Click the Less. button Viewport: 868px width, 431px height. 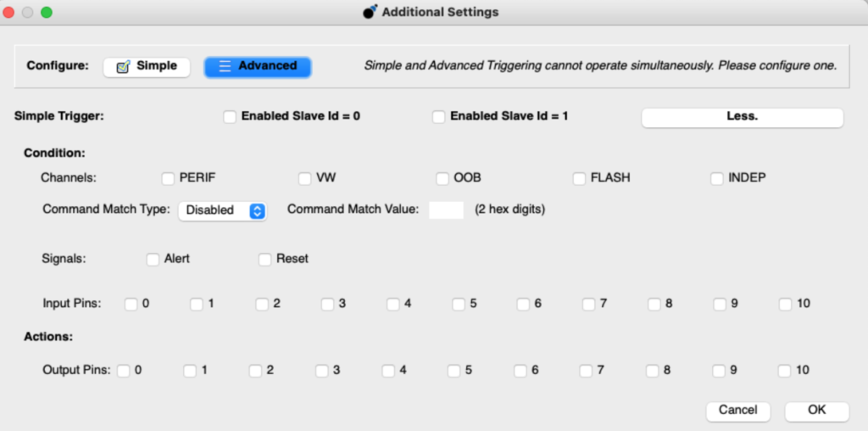click(742, 117)
